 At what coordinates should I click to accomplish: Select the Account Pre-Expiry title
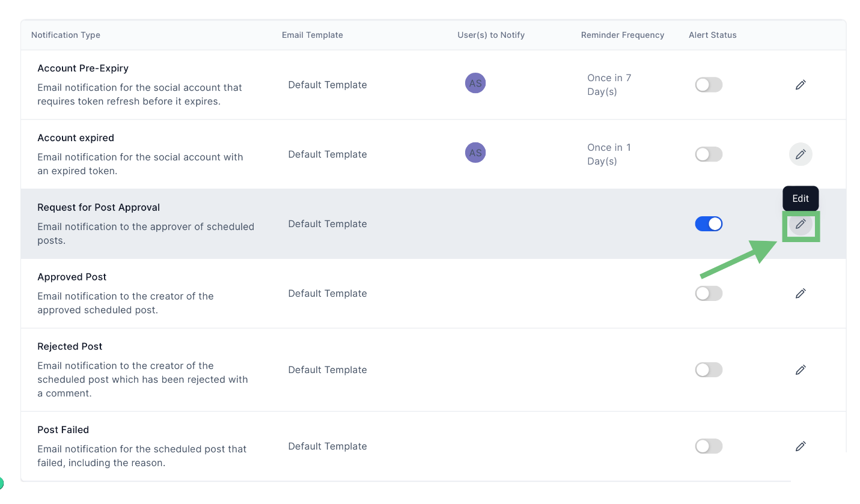tap(83, 68)
